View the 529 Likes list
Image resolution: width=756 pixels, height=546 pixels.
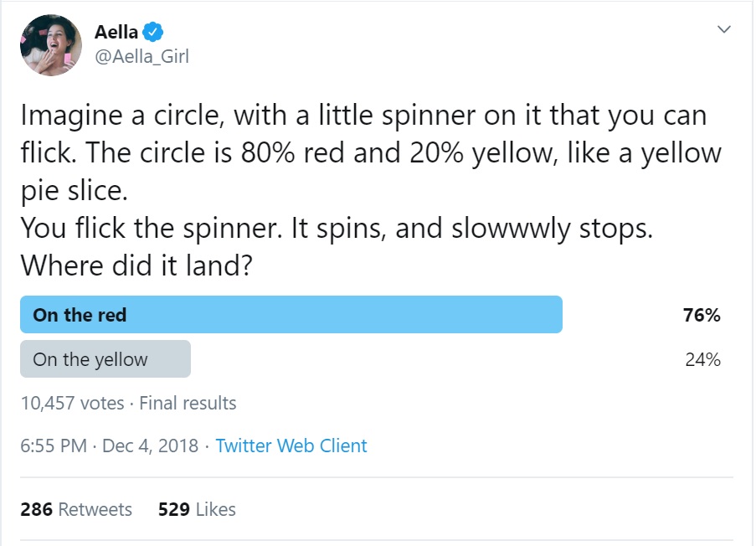[197, 509]
